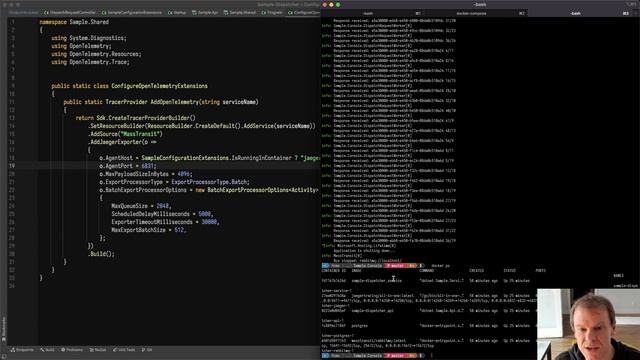
Task: Open the Unit Tests tool window
Action: coord(124,350)
